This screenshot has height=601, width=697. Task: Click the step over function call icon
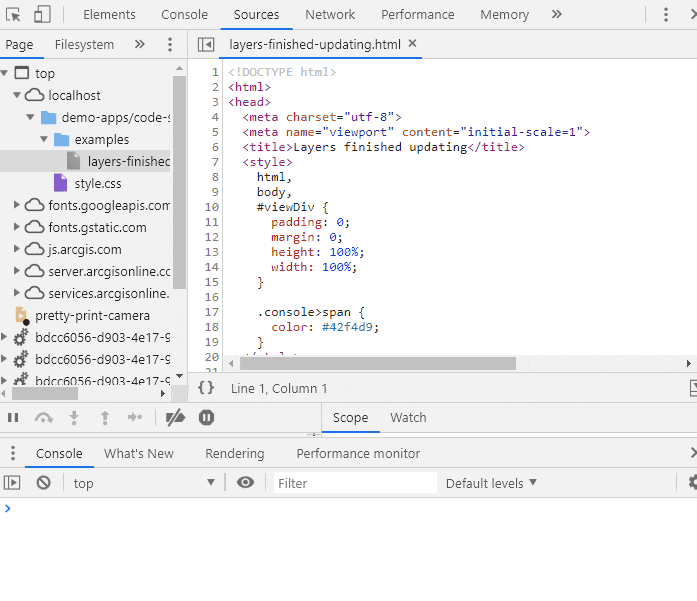44,417
